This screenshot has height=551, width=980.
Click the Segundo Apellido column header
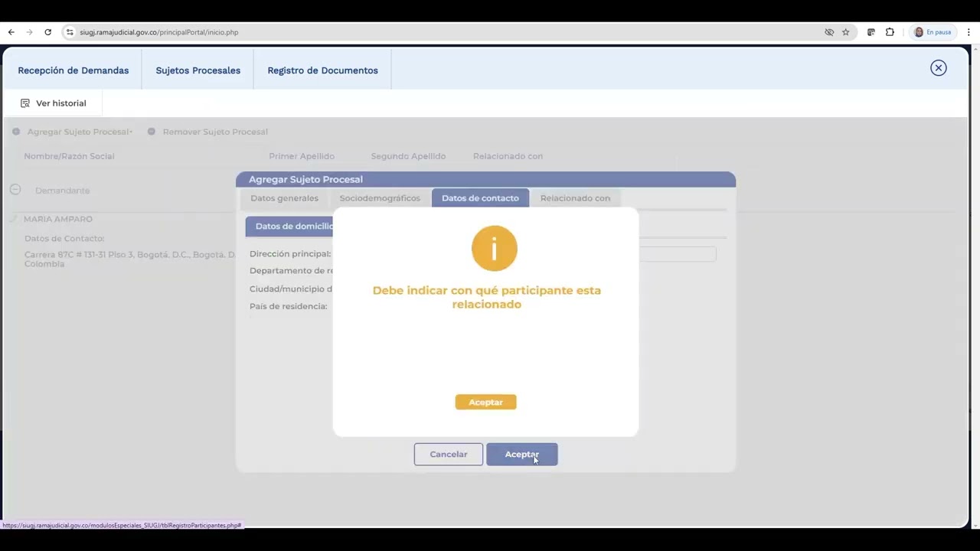[408, 156]
